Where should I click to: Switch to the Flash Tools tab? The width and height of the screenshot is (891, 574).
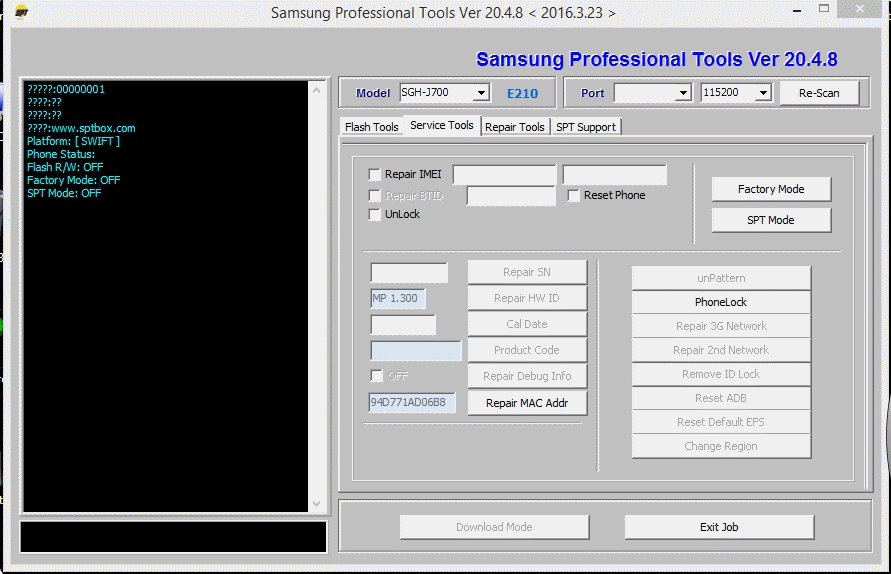371,127
